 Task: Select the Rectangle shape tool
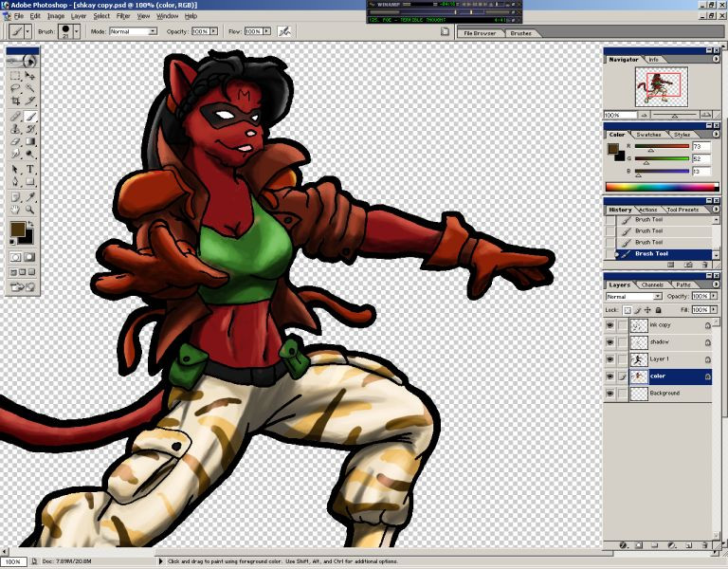click(x=29, y=182)
